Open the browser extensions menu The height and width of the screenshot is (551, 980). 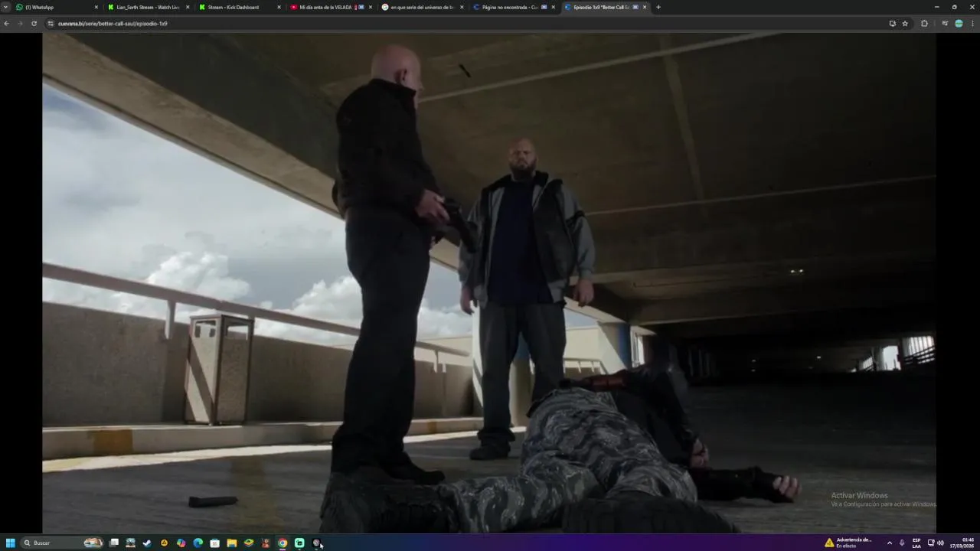coord(924,24)
